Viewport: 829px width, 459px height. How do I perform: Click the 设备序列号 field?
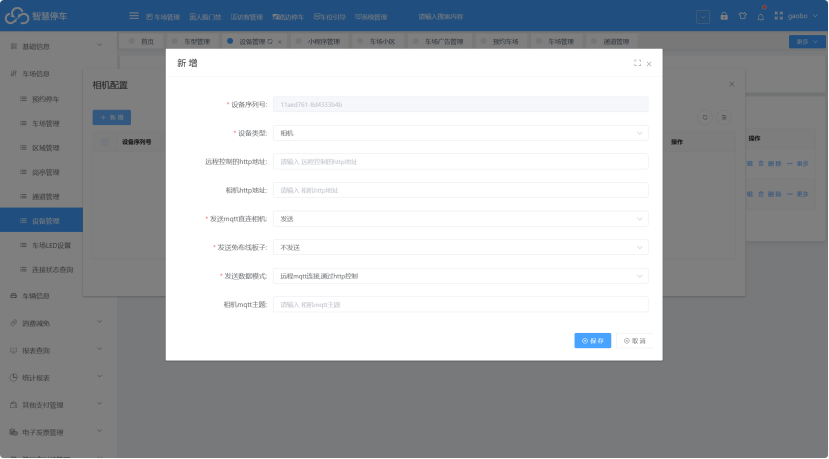[460, 104]
